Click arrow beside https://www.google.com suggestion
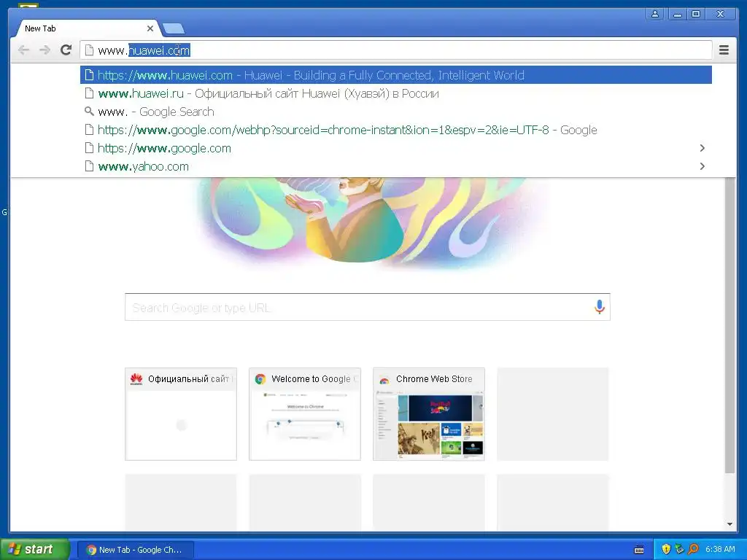Viewport: 747px width, 560px height. point(703,148)
